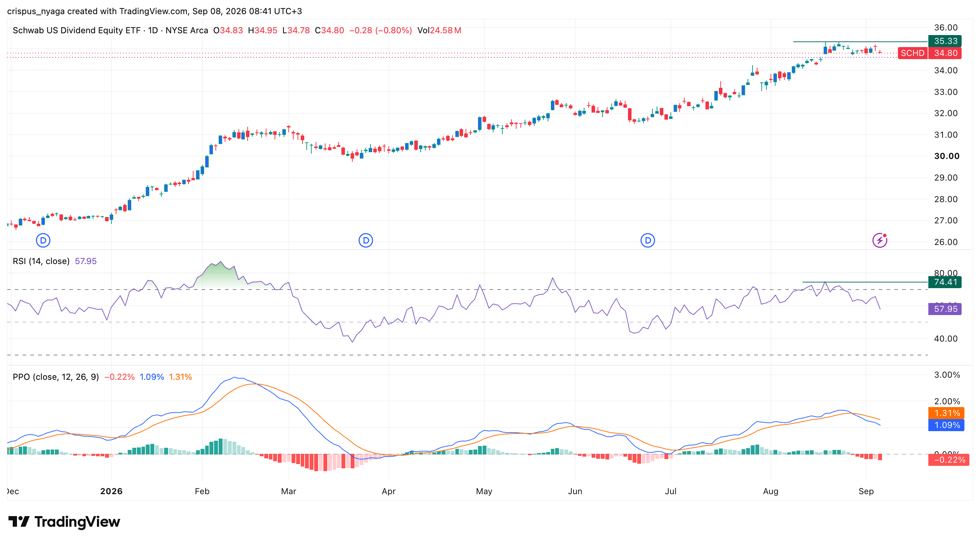Select the −0.22% histogram value in PPO legend
The width and height of the screenshot is (980, 543).
coord(119,377)
